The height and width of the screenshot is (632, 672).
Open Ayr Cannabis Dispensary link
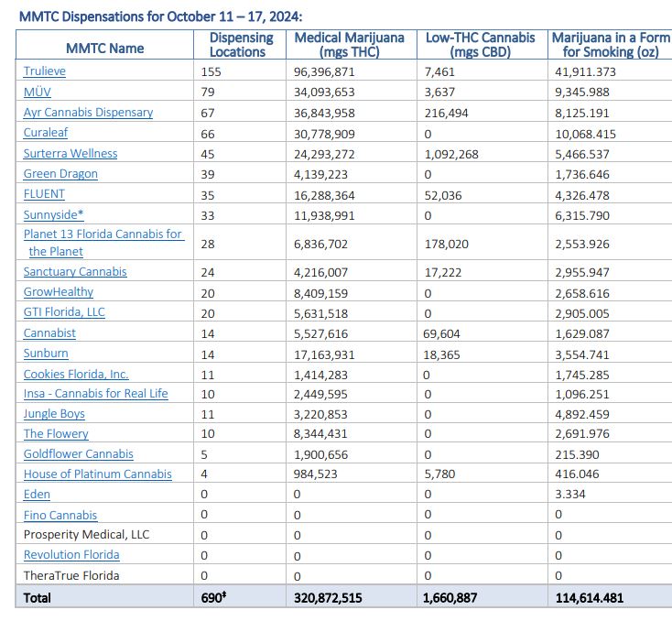[x=88, y=112]
